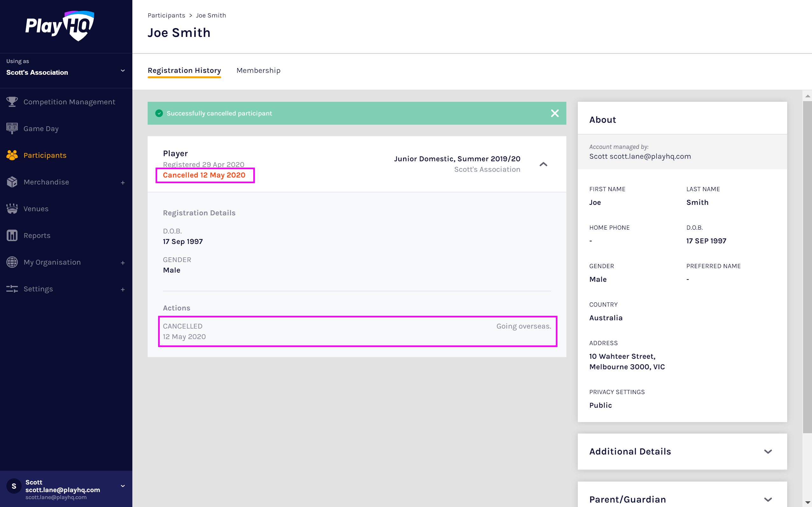Click the Reports chart icon
The width and height of the screenshot is (812, 507).
point(12,235)
